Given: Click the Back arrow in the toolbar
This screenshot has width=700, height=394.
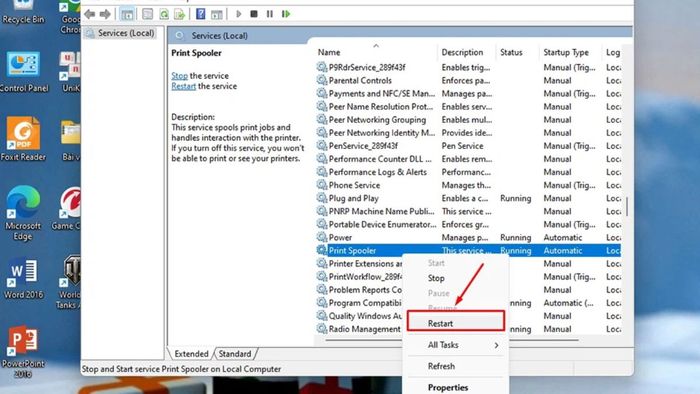Looking at the screenshot, I should [90, 14].
